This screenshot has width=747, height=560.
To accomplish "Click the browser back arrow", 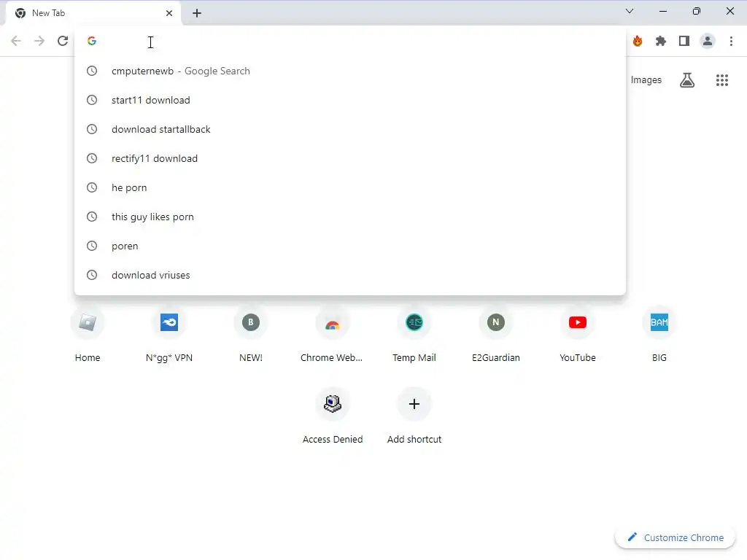I will click(x=16, y=41).
